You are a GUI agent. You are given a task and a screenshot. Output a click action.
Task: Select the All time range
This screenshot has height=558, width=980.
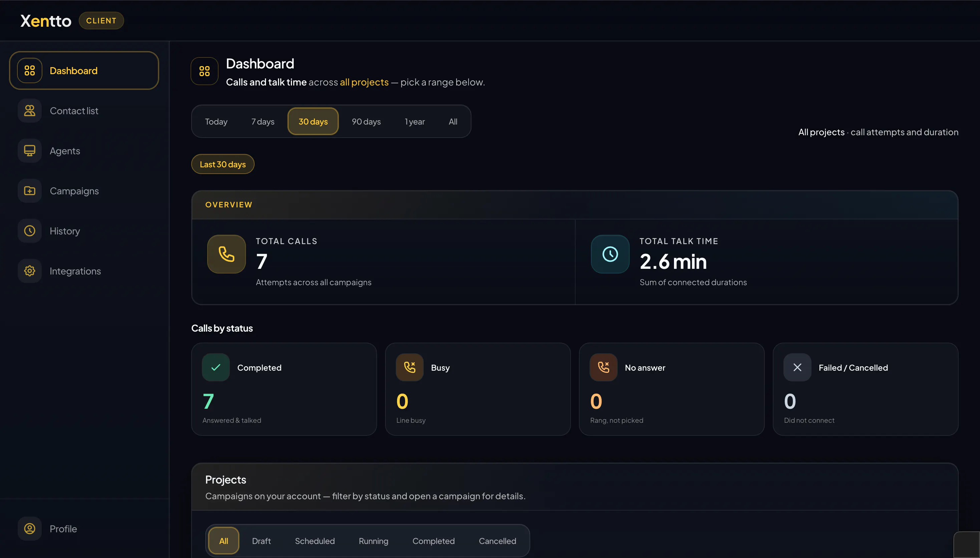tap(453, 122)
